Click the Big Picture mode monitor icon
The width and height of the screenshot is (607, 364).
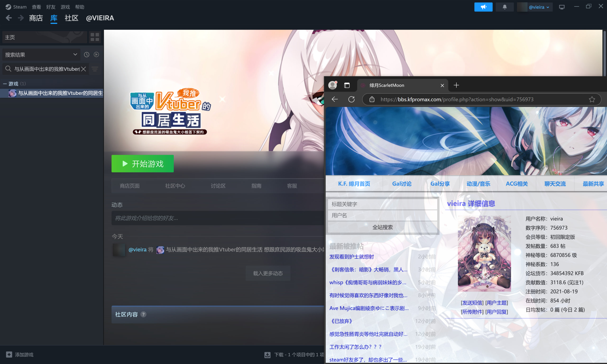[562, 7]
